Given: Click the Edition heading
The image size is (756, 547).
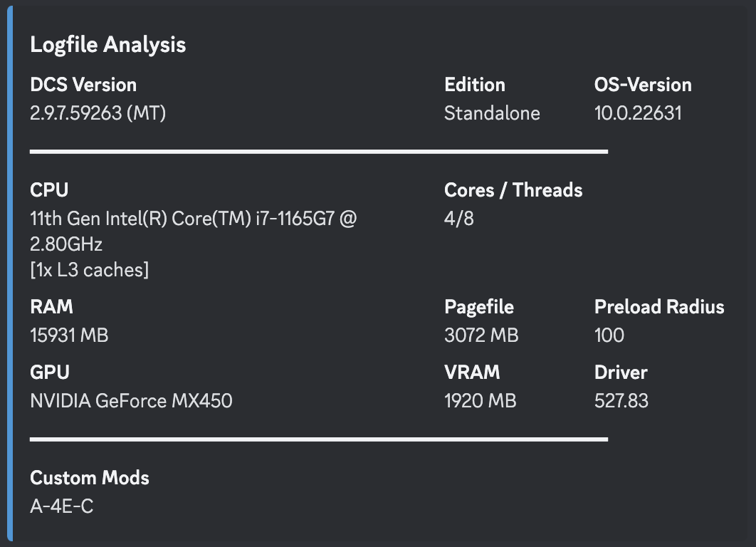Looking at the screenshot, I should (x=475, y=85).
